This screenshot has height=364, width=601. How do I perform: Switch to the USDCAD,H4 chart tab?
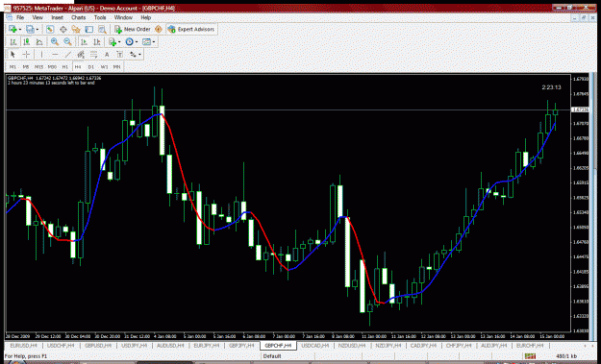click(x=314, y=345)
